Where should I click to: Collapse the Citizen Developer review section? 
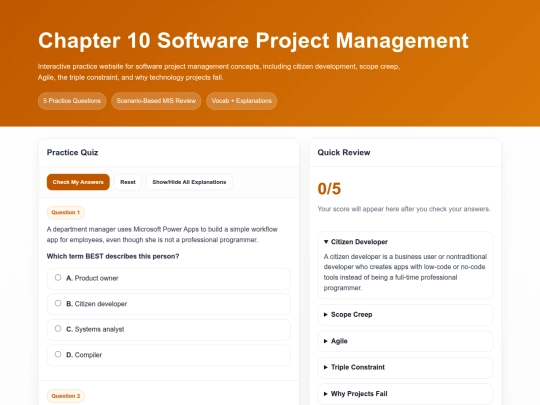(356, 242)
